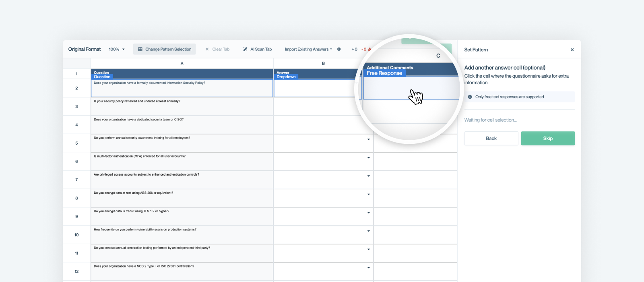Open answer dropdown for penetration testing row
644x282 pixels.
point(368,249)
